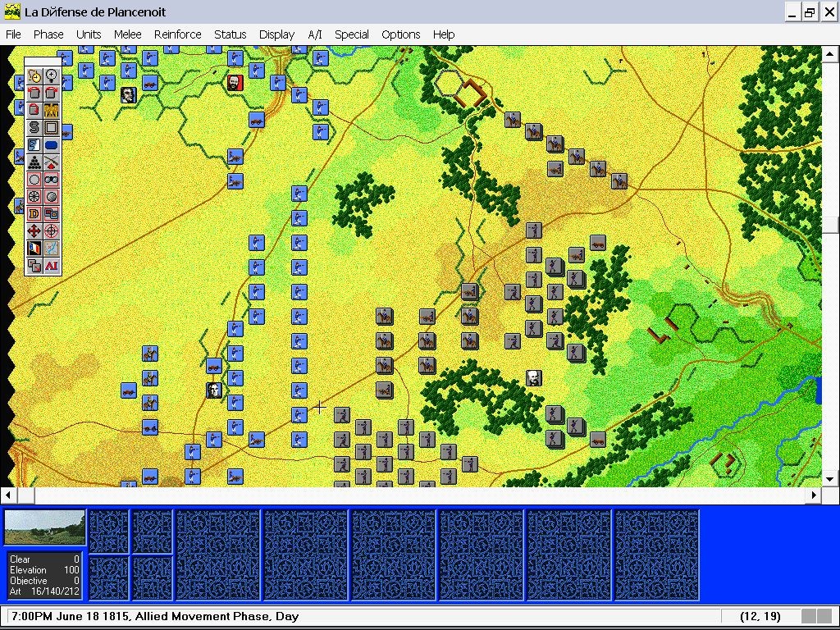Click the Elevation 100 readout
Viewport: 840px width, 630px height.
click(44, 570)
